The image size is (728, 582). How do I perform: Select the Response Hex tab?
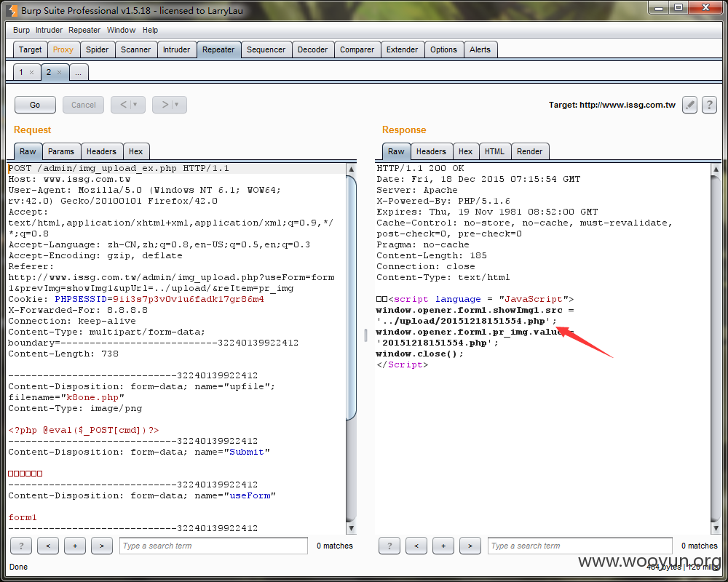click(465, 151)
